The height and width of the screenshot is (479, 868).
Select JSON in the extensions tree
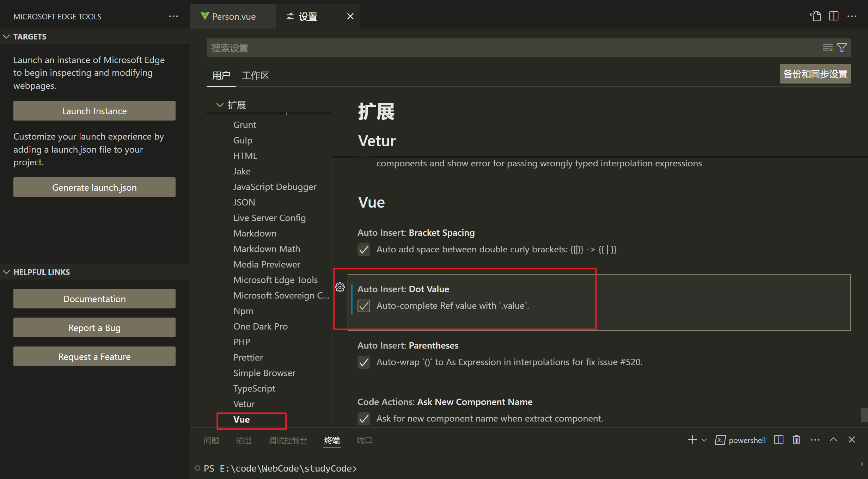coord(244,202)
